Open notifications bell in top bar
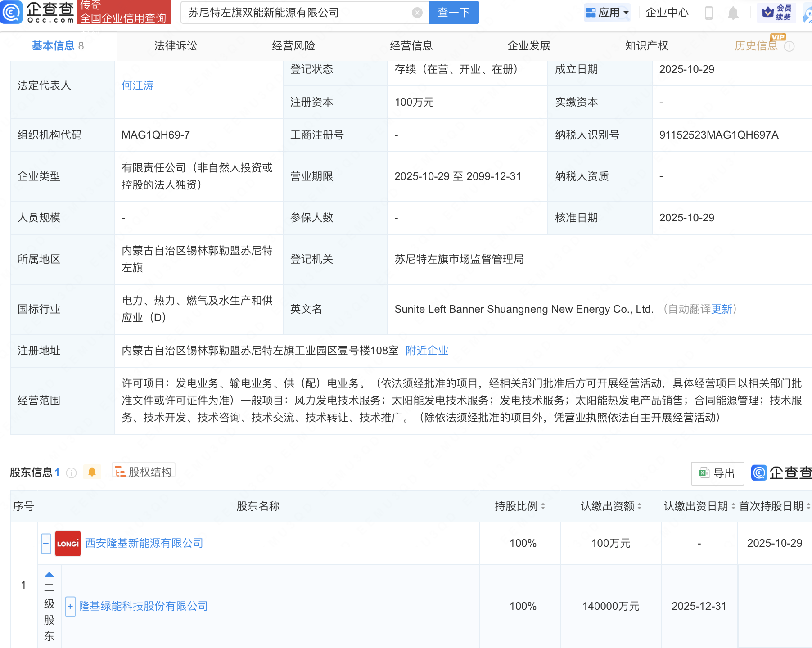 point(733,13)
